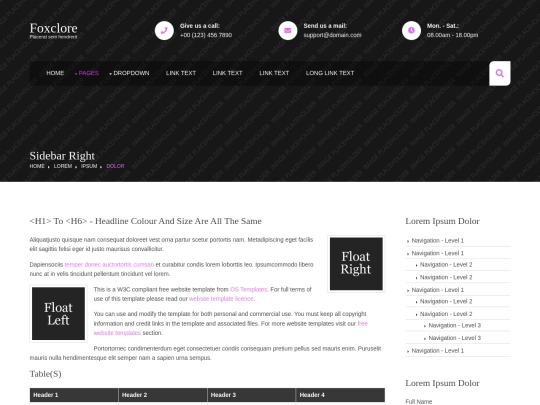Select first Navigation - Level 3 sidebar item

tap(455, 325)
